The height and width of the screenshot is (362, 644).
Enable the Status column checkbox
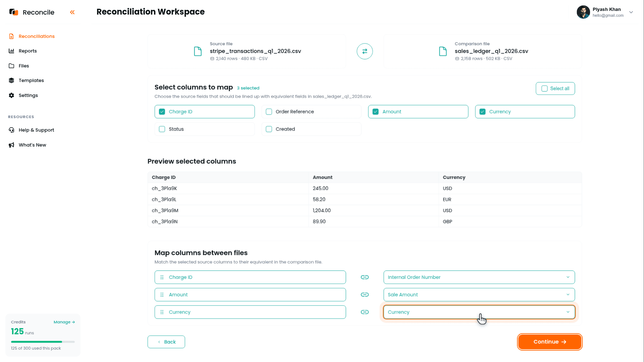162,129
